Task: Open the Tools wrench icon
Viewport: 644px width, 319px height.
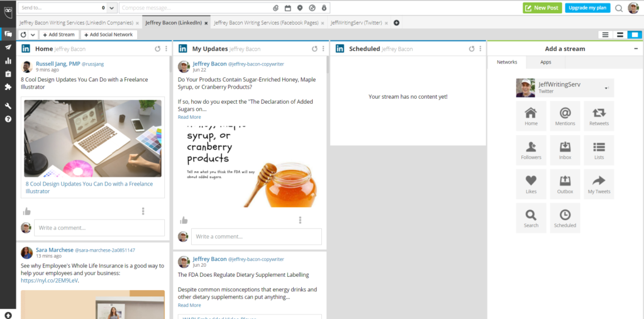Action: [x=8, y=106]
